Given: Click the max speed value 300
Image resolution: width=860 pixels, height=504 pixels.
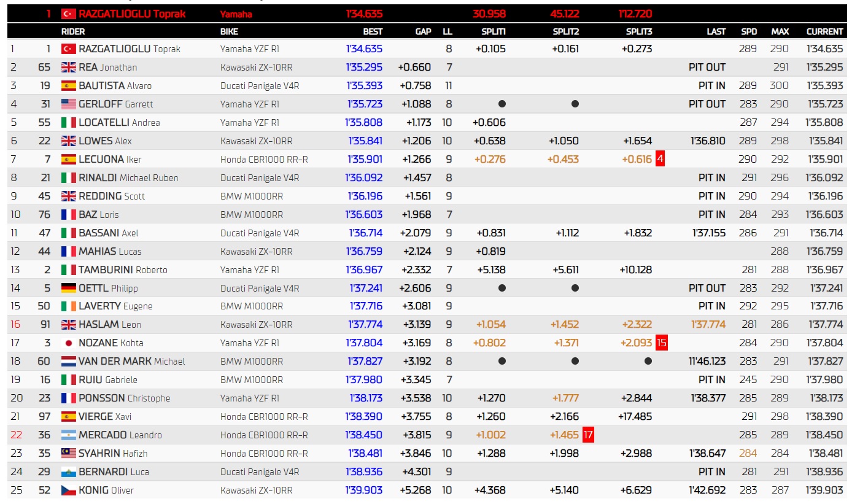Looking at the screenshot, I should pyautogui.click(x=780, y=85).
